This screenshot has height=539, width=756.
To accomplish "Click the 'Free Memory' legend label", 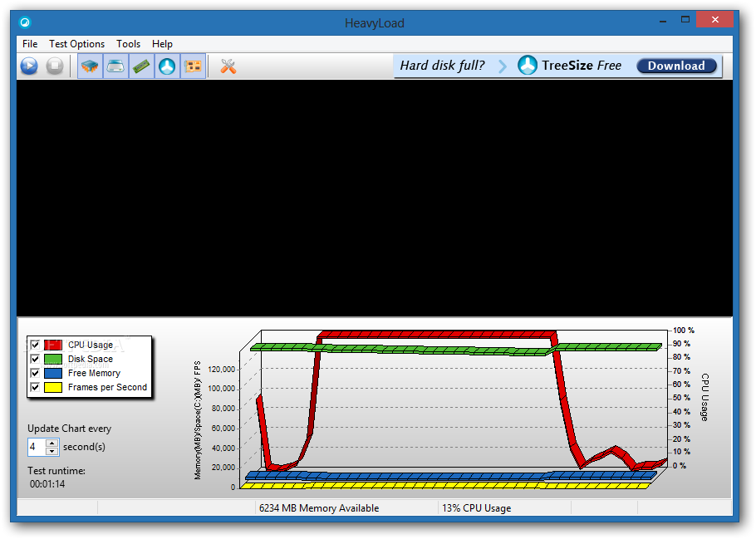I will coord(94,373).
